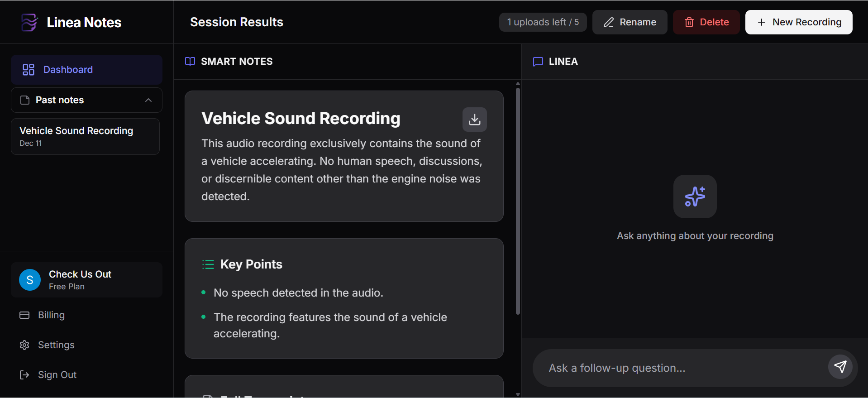The image size is (868, 398).
Task: Click the user avatar S
Action: point(30,280)
